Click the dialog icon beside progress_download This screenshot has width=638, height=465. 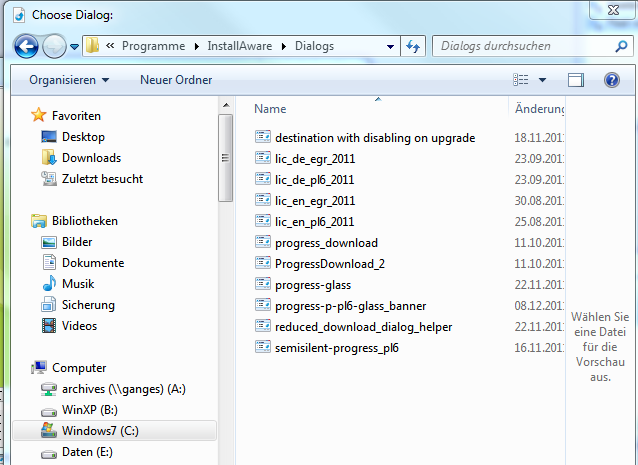coord(263,242)
